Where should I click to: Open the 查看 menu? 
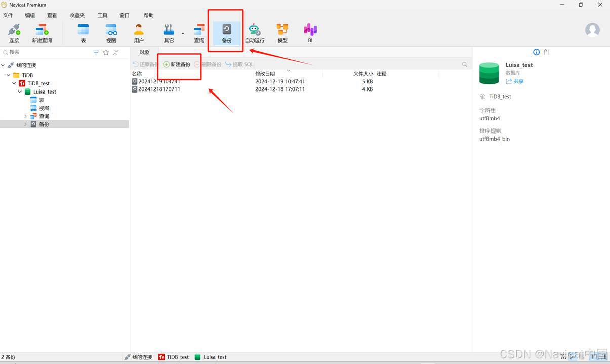click(52, 16)
